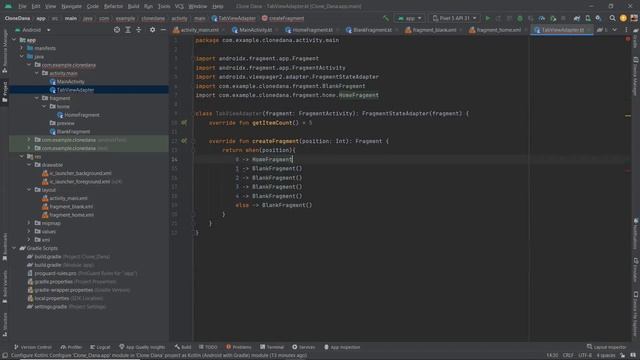Expand the mipmap folder

(x=29, y=223)
